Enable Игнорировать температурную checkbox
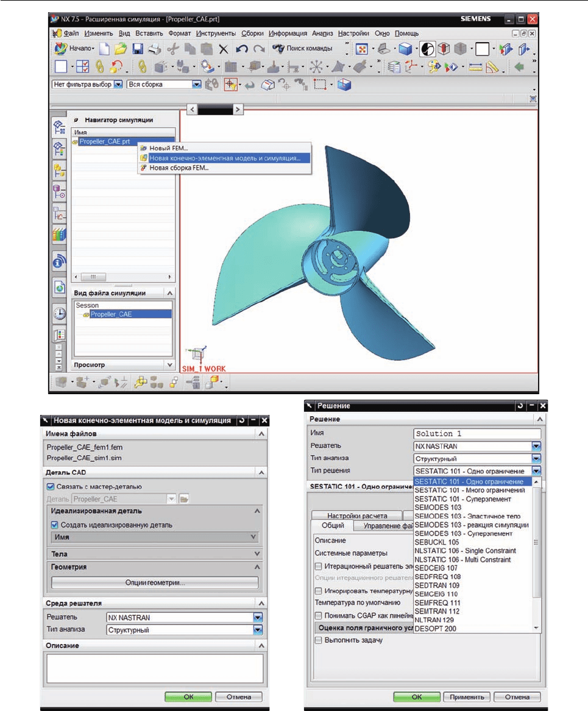This screenshot has width=588, height=711. (x=318, y=591)
